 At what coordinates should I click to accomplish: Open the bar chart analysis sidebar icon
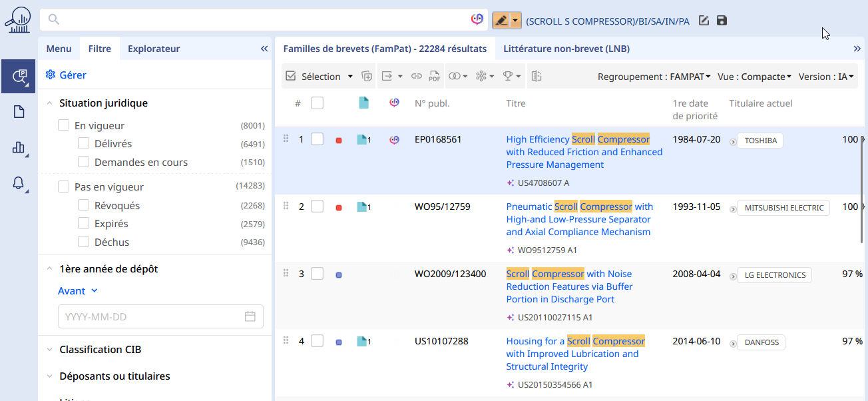pos(19,148)
